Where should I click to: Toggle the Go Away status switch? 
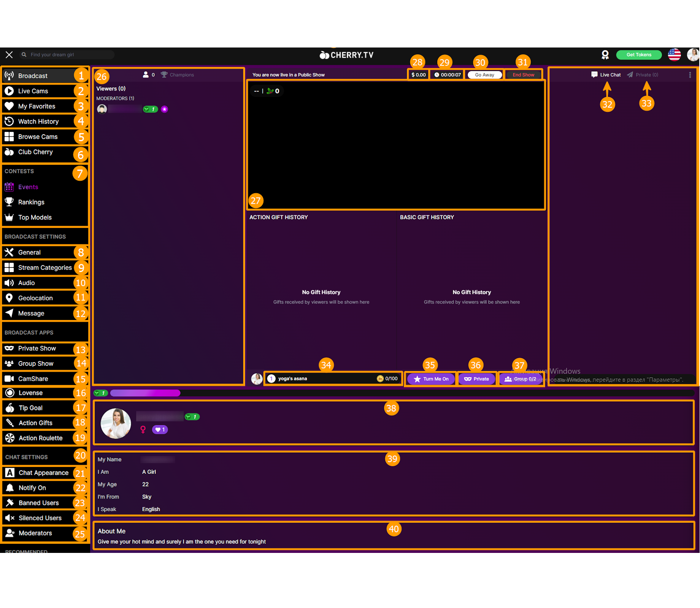484,75
